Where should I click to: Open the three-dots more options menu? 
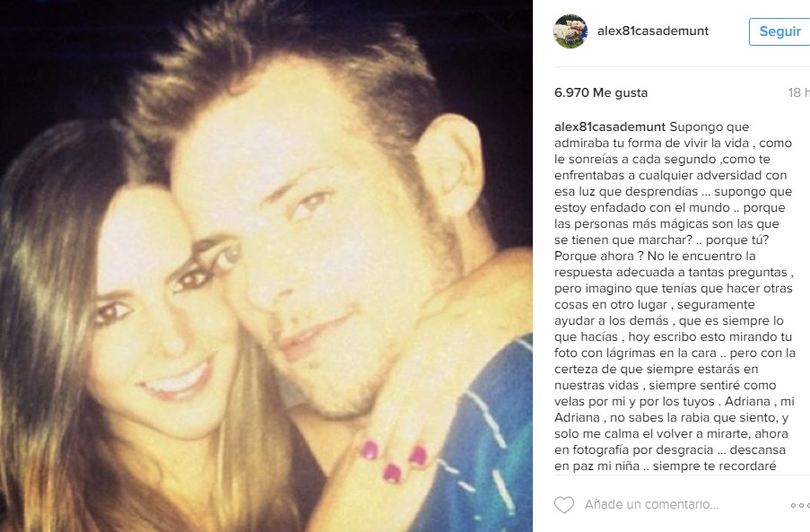pos(800,505)
